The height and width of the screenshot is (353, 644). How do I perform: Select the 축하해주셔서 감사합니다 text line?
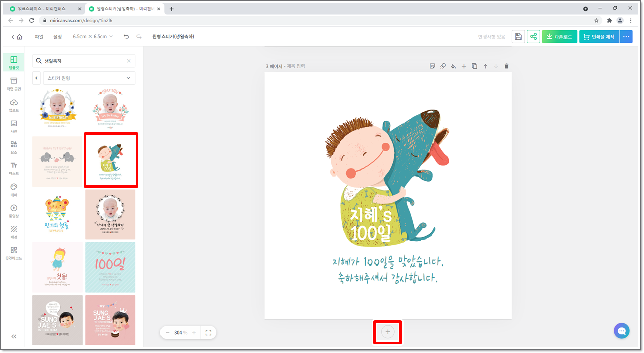pos(389,277)
